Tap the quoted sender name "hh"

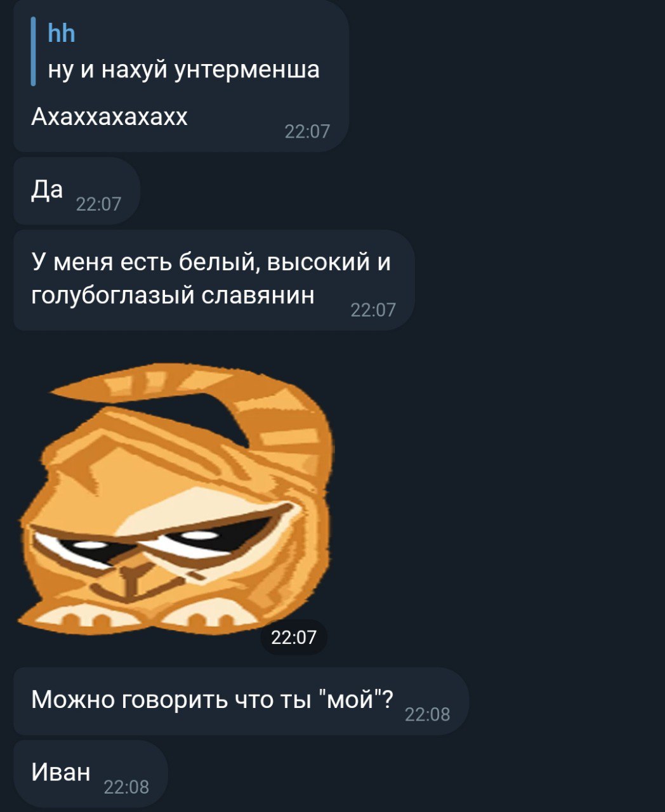62,33
